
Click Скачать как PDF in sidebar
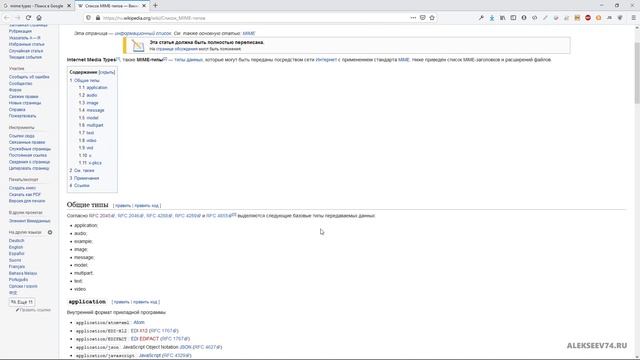25,195
